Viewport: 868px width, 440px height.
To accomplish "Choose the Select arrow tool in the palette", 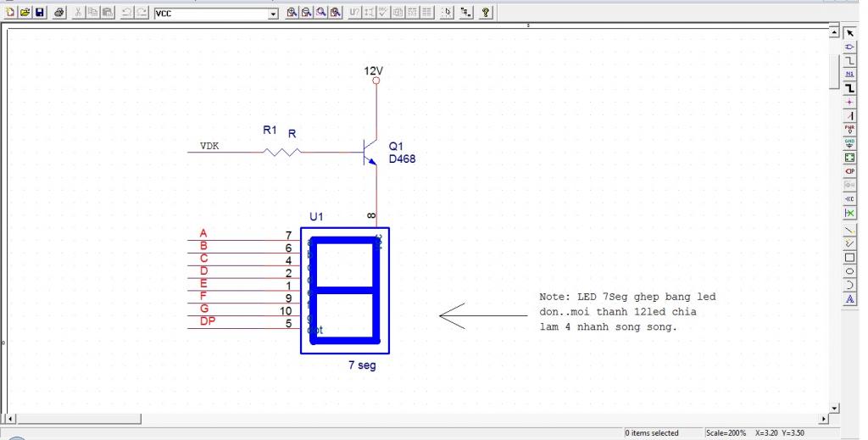I will 849,33.
